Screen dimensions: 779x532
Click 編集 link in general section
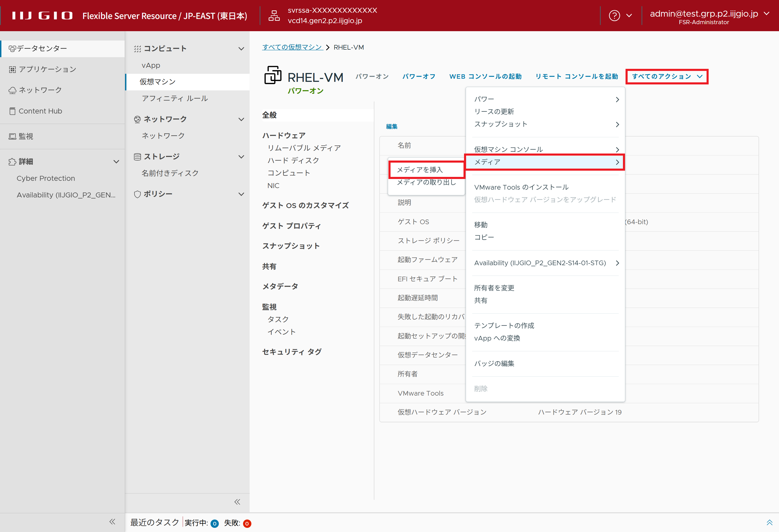pos(392,127)
